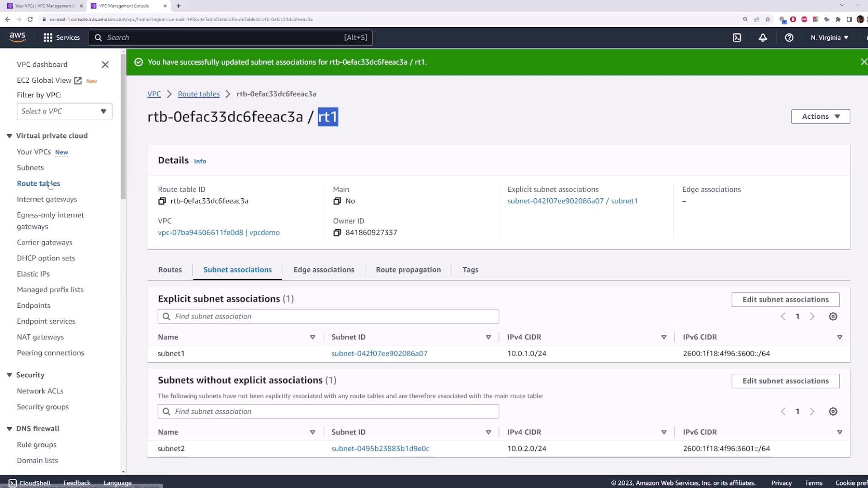Reload the browser page

tap(30, 19)
